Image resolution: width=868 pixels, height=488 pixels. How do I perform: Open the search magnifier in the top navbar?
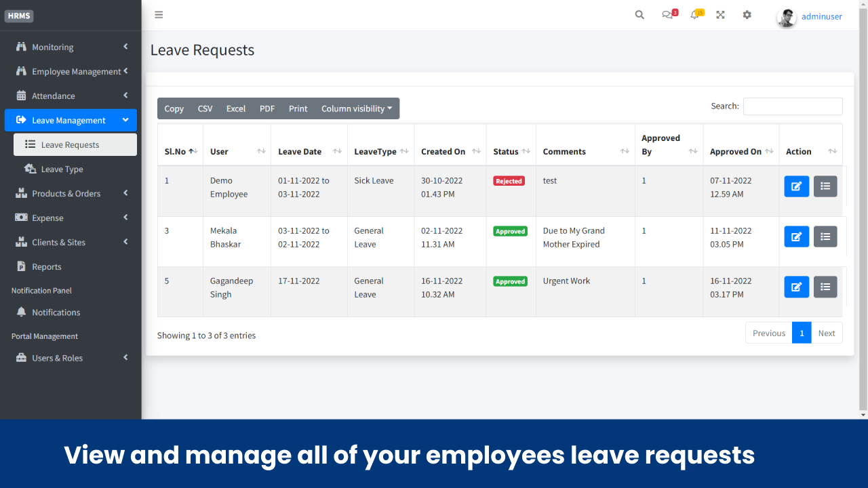(639, 14)
